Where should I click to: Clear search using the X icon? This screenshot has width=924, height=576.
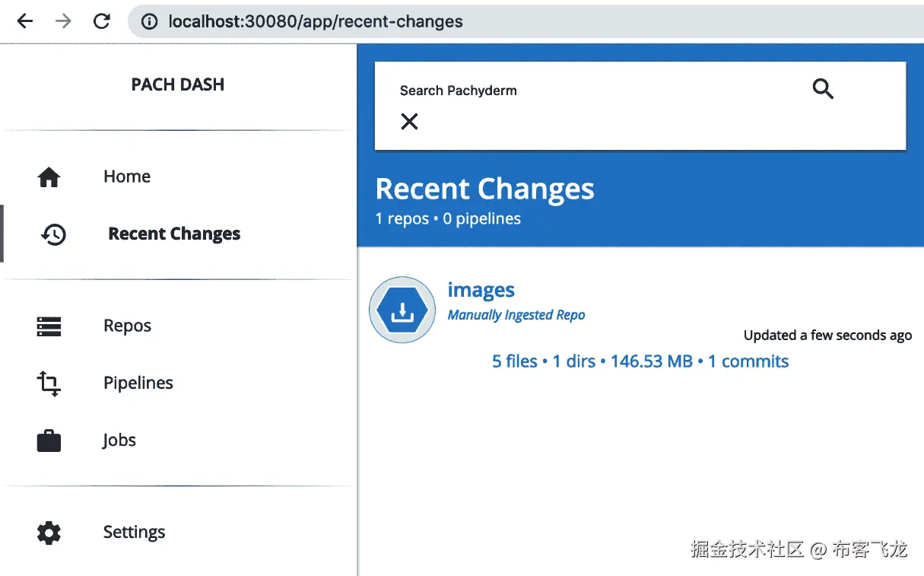(409, 121)
